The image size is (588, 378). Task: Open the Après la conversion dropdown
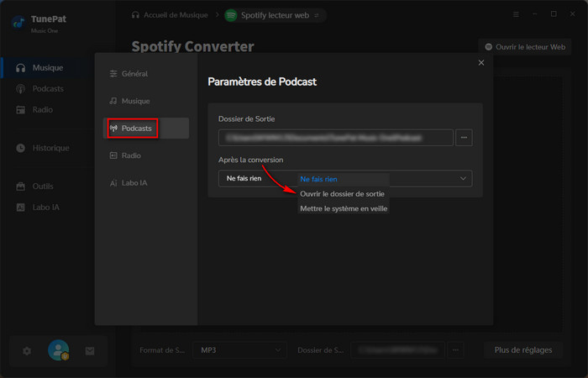(345, 178)
